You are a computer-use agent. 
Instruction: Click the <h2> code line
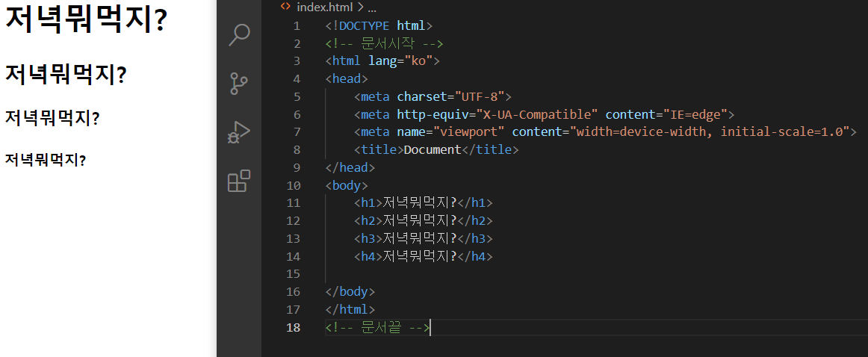(424, 221)
